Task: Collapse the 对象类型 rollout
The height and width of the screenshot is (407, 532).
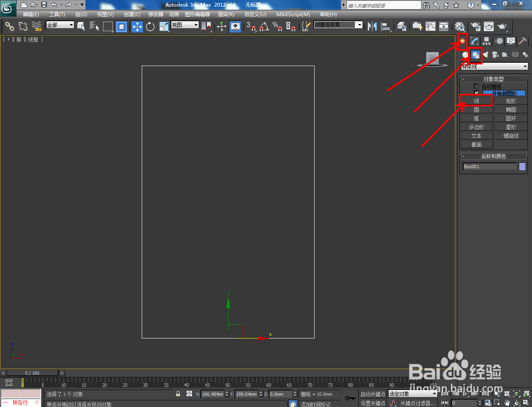Action: point(494,79)
